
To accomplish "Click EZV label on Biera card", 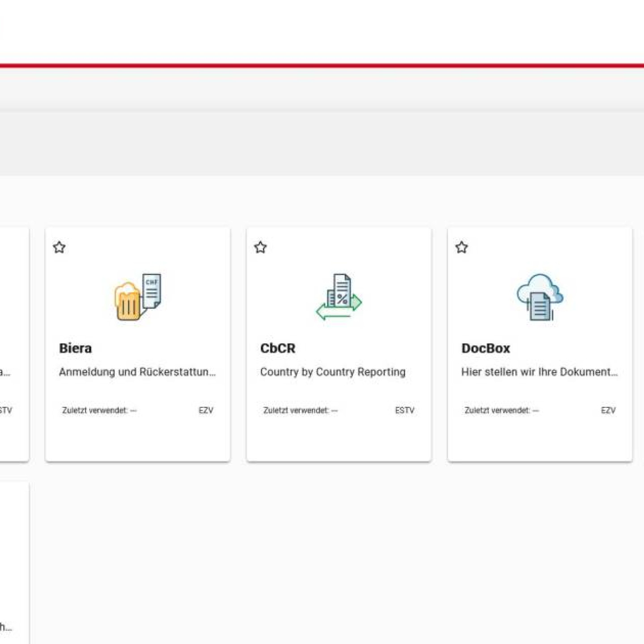I will [206, 410].
